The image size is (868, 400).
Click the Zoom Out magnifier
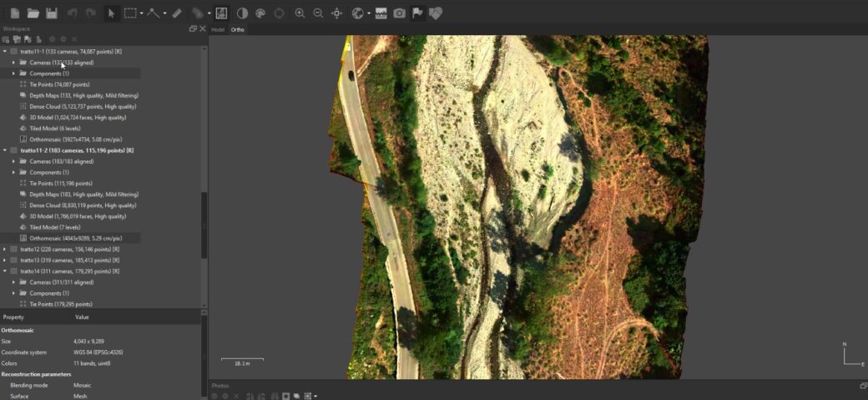(x=318, y=13)
